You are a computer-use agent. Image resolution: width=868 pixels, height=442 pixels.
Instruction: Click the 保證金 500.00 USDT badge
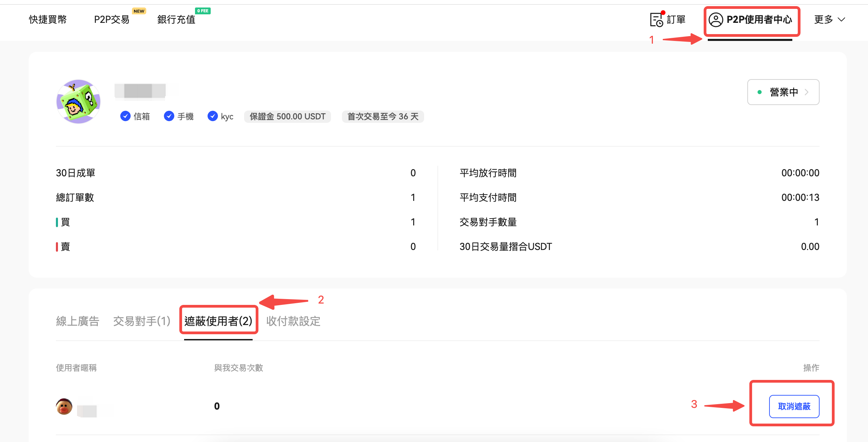pos(287,116)
